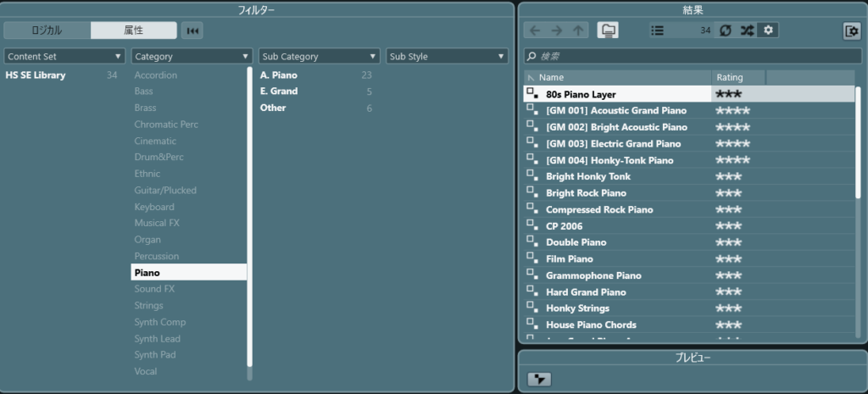
Task: Open the results gear settings
Action: click(768, 31)
